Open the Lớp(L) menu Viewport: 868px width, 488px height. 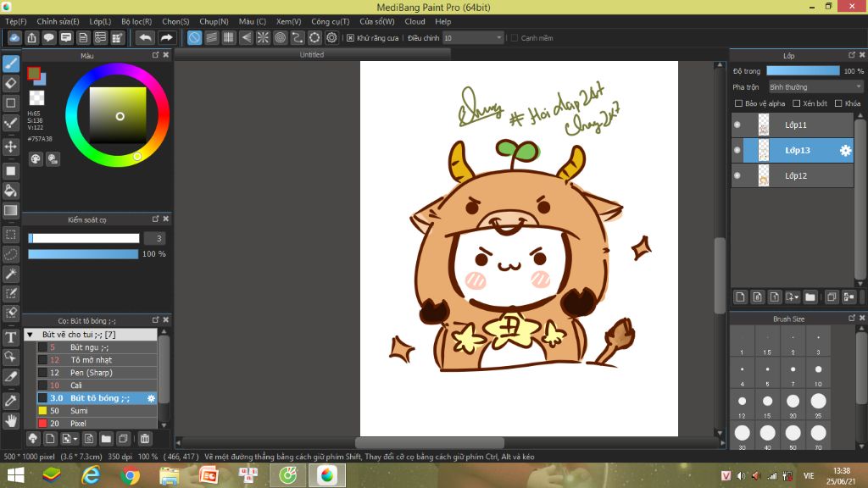click(x=100, y=21)
